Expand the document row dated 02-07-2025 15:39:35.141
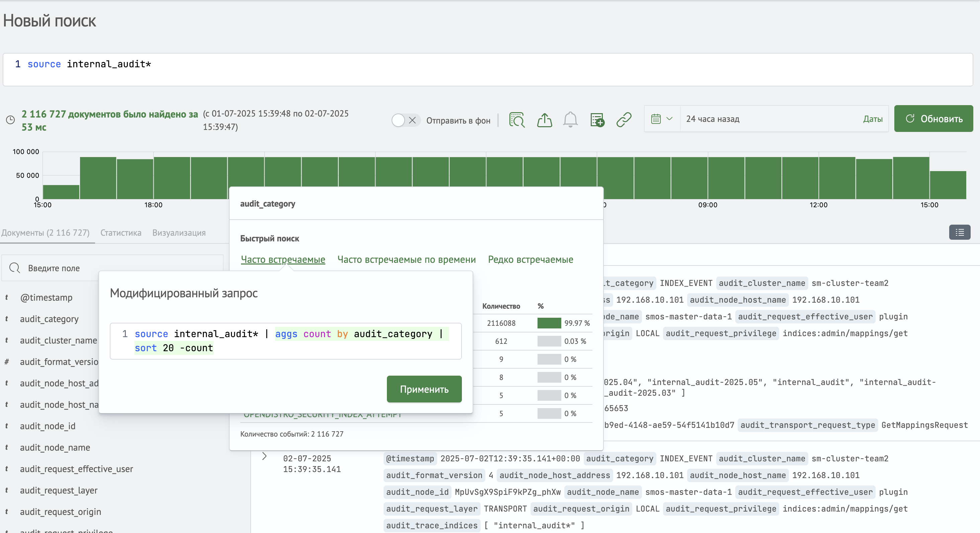The image size is (980, 533). pos(265,456)
